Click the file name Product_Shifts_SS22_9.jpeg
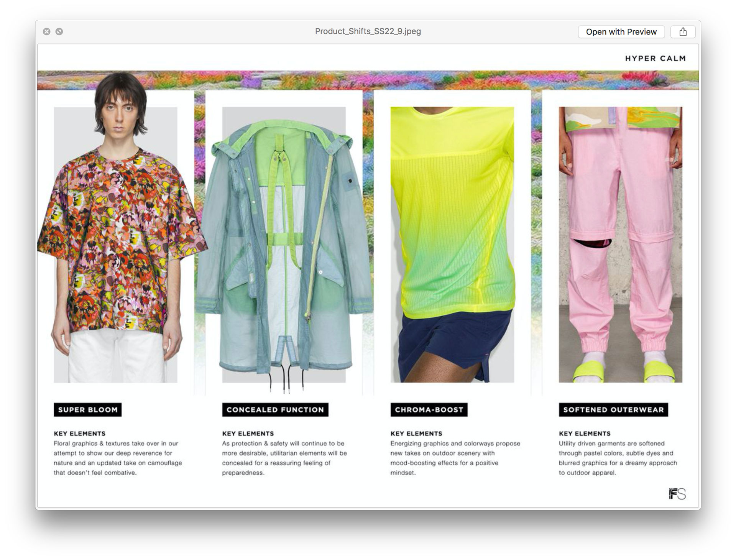 tap(368, 31)
